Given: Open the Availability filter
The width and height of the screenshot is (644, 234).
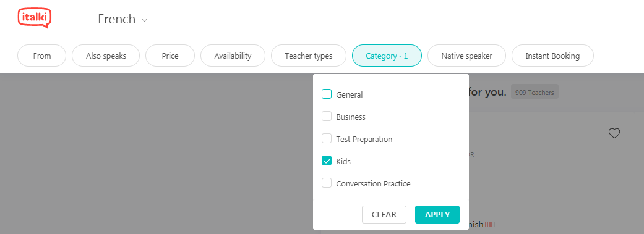Looking at the screenshot, I should pos(233,56).
